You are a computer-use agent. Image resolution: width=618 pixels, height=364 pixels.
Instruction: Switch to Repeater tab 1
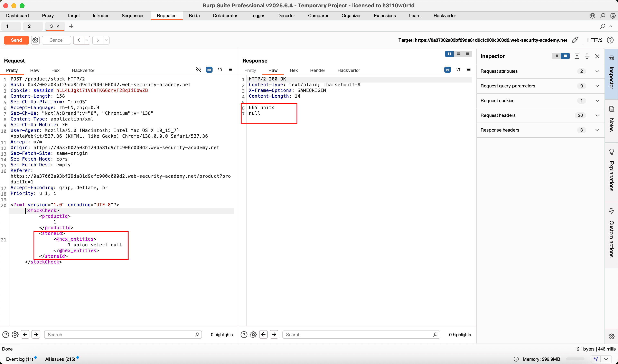11,26
